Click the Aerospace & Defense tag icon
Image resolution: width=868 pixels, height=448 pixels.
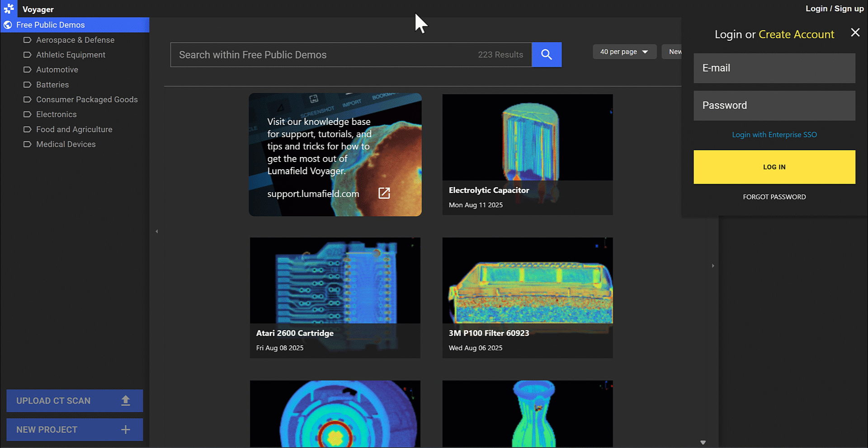[27, 40]
